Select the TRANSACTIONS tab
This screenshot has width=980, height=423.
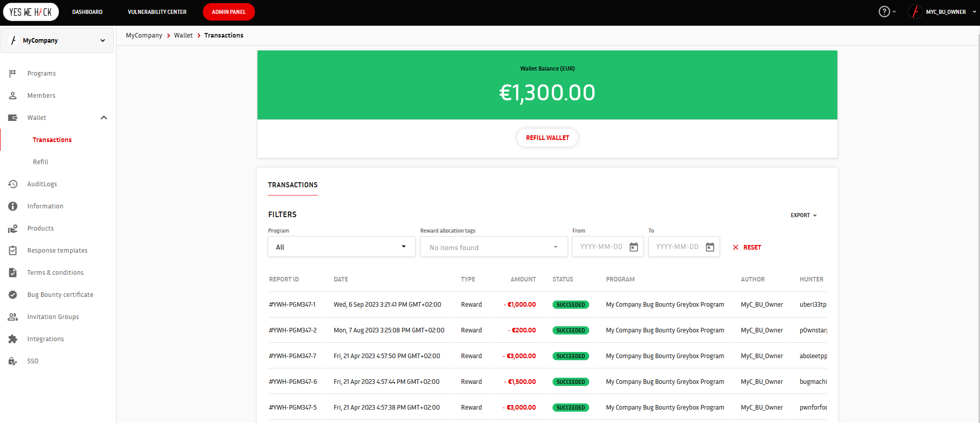pos(293,185)
